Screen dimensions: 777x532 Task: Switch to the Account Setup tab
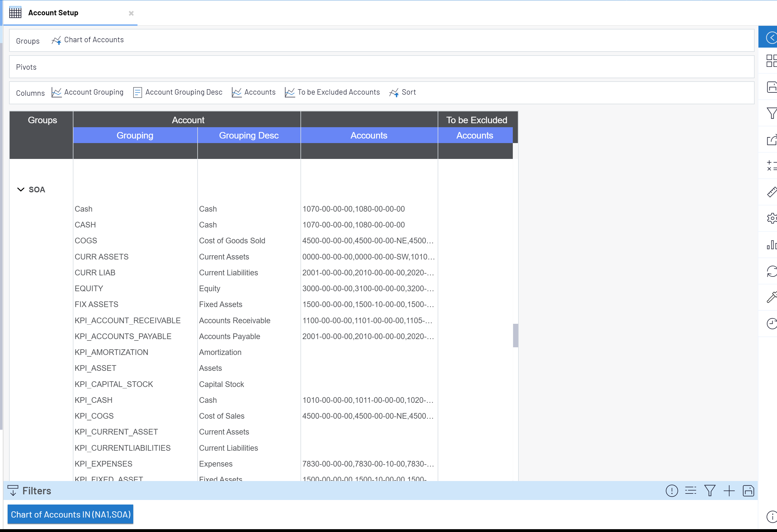tap(53, 13)
